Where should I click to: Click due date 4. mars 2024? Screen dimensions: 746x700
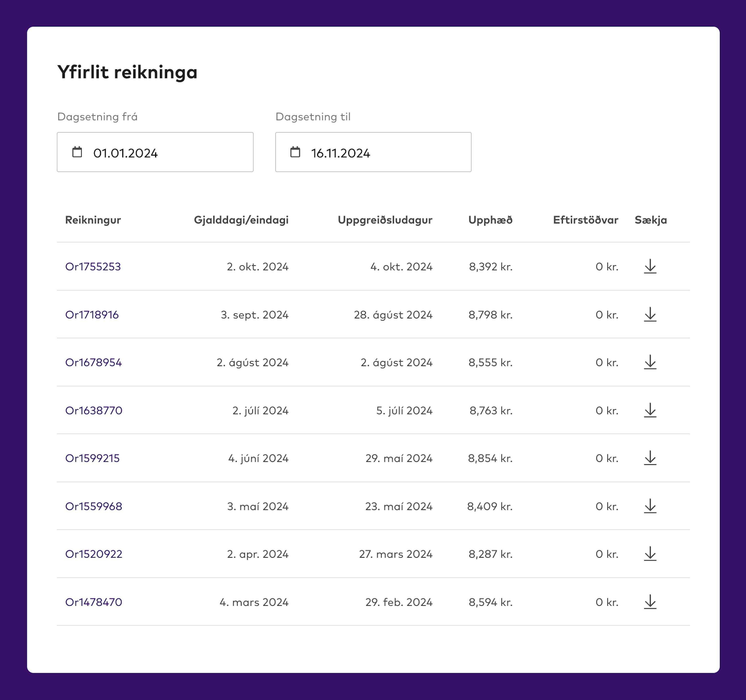click(254, 602)
